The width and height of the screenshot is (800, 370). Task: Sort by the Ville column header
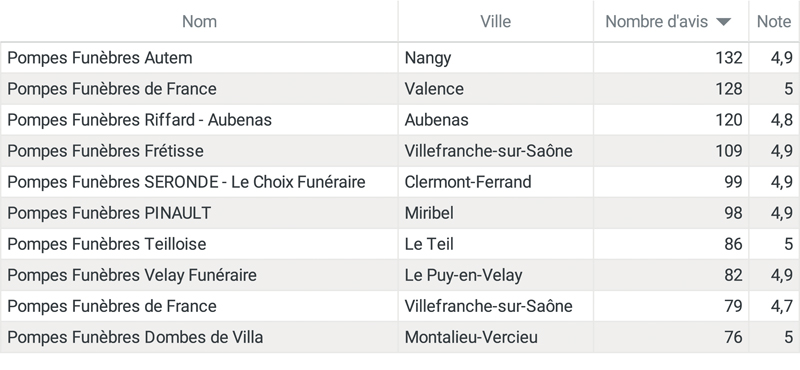click(495, 21)
